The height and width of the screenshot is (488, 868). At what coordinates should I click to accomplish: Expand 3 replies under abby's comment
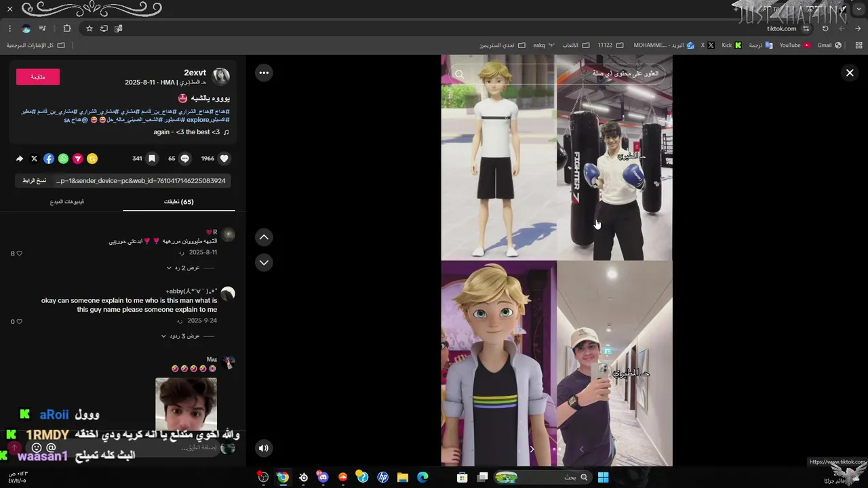pos(182,336)
